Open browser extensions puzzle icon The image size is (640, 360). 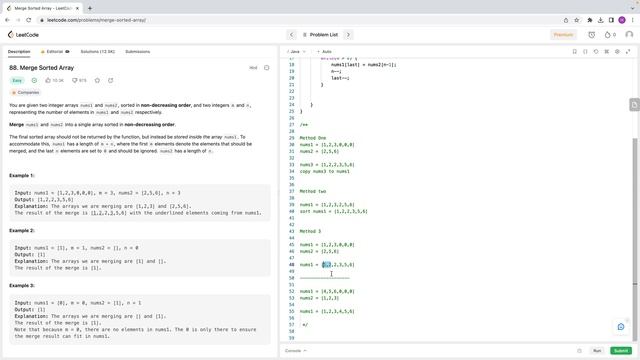(590, 20)
